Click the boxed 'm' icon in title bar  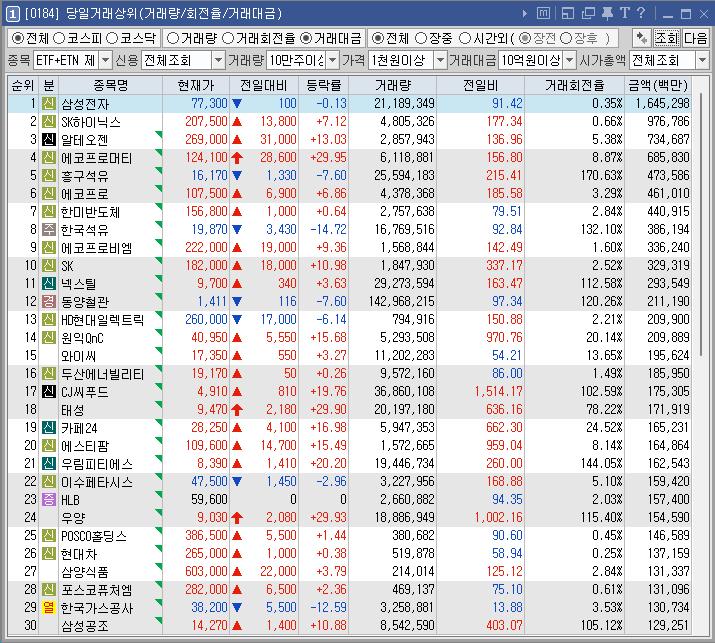(x=543, y=14)
